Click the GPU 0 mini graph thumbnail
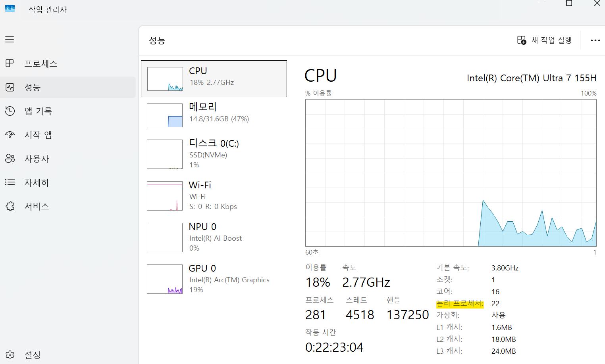The image size is (605, 364). 165,279
